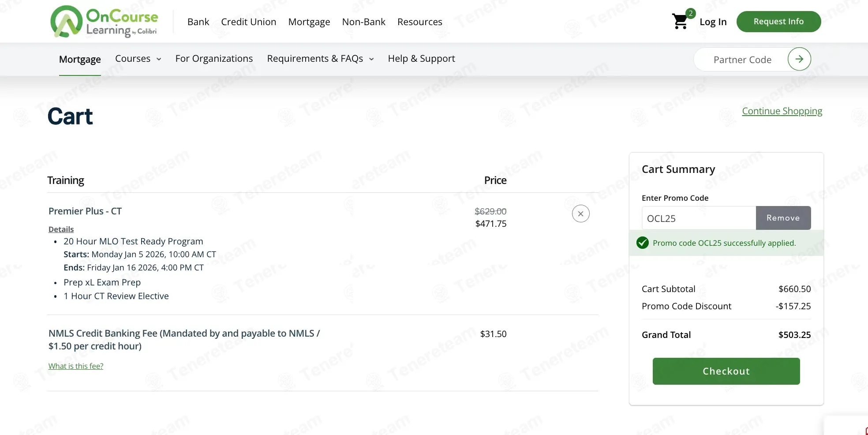
Task: Click the green promo success checkmark
Action: (x=643, y=243)
